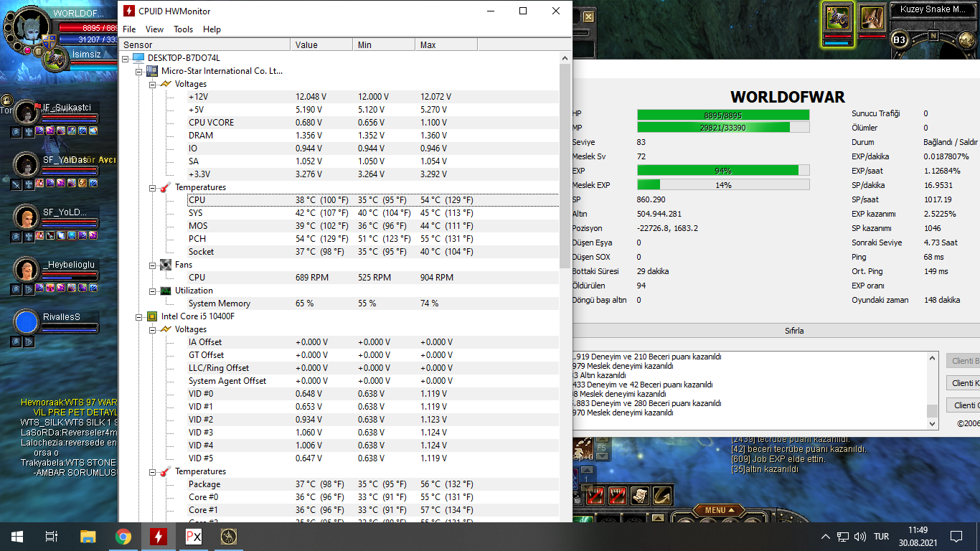Collapse the Voltages node under Intel Core i5
Screen dimensions: 980x551
pos(152,329)
